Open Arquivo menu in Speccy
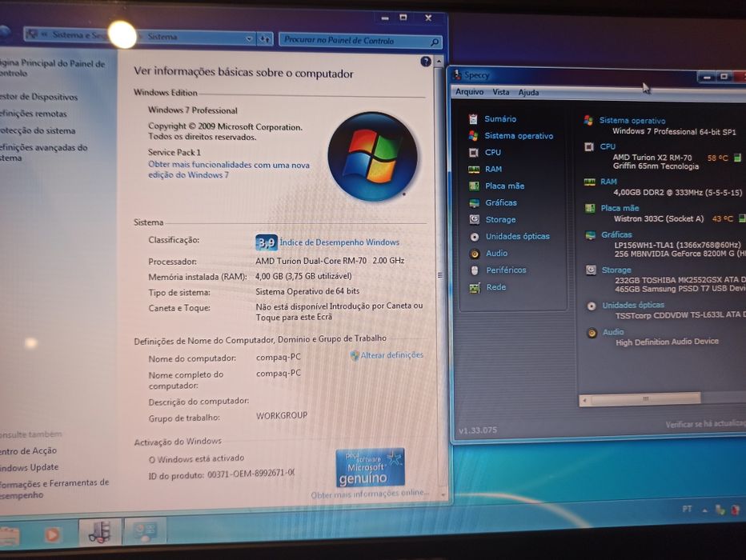The image size is (746, 560). click(x=469, y=92)
